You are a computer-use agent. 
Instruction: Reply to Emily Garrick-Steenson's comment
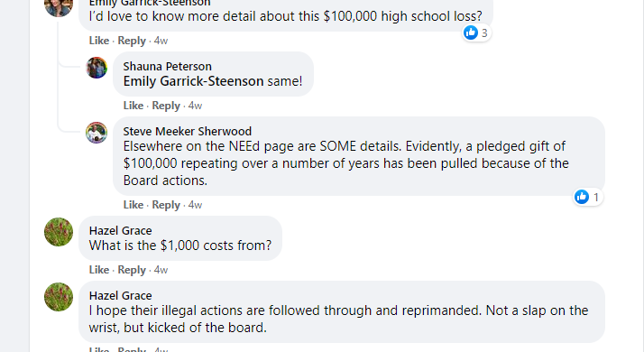132,41
